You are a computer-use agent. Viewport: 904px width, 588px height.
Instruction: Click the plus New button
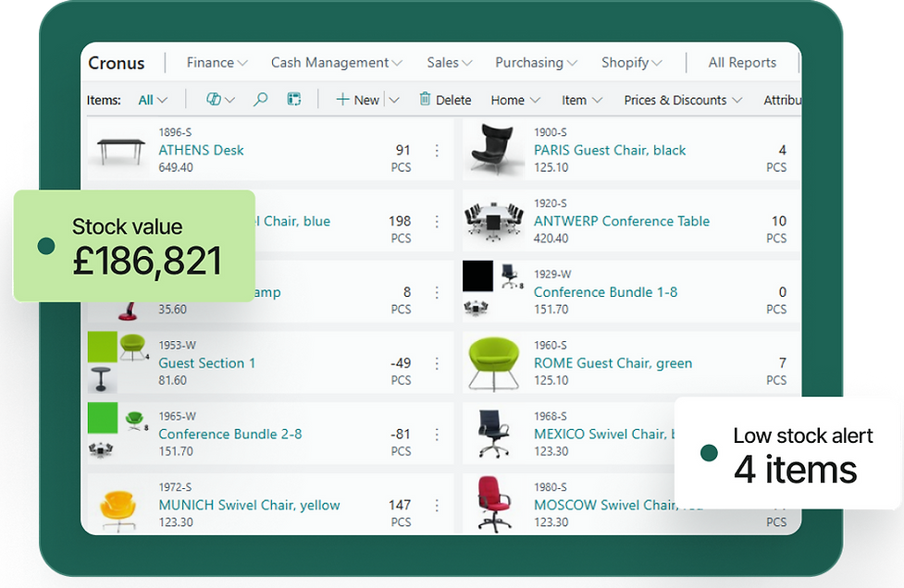pos(357,100)
